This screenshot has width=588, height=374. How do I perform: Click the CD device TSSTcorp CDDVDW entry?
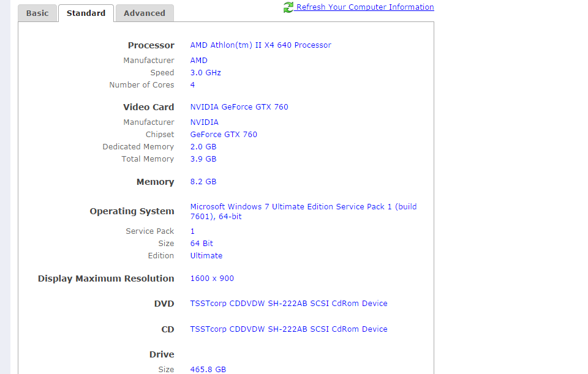pos(288,329)
